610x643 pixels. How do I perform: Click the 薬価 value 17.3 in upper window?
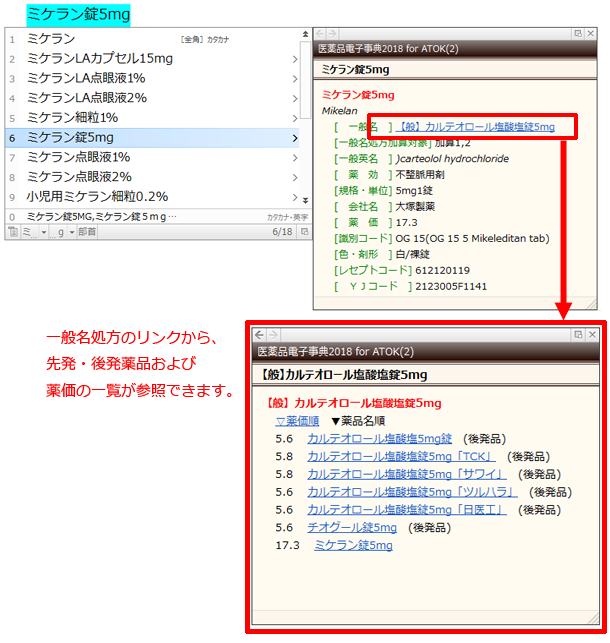(406, 223)
